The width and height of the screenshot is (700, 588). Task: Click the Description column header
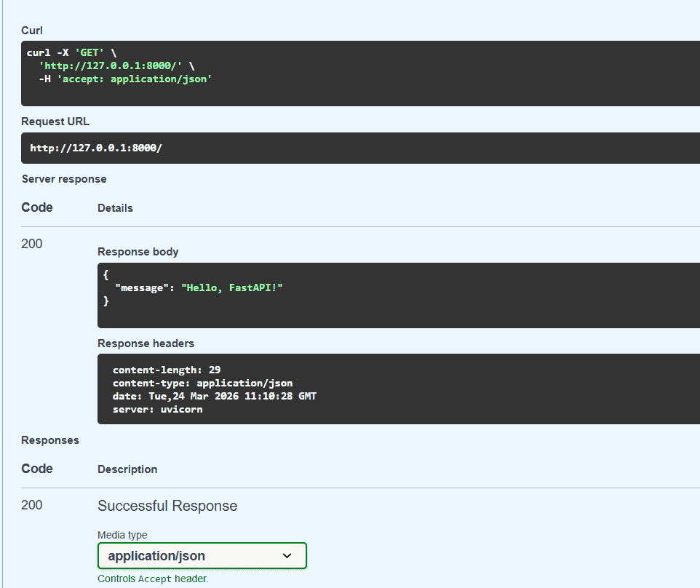coord(127,469)
